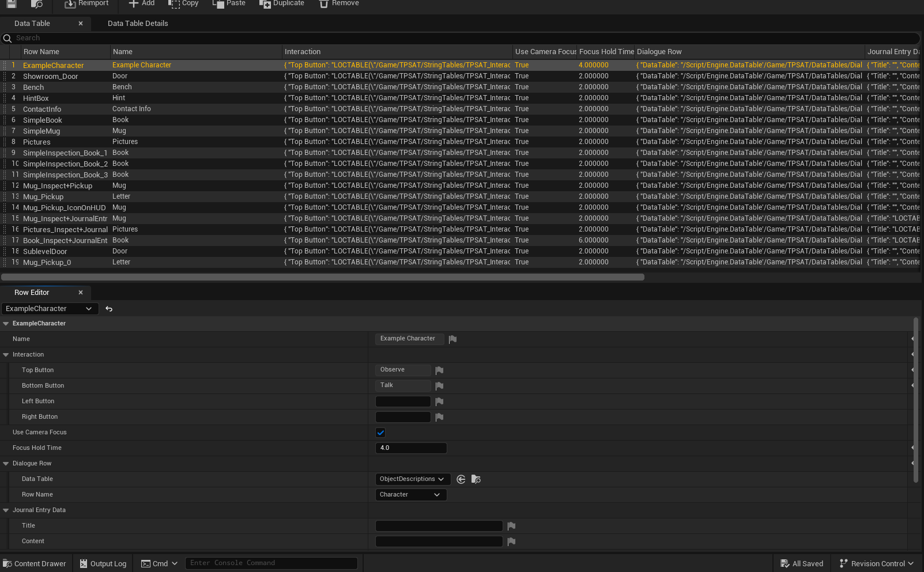Click the All Saved status indicator
The image size is (924, 572).
(x=802, y=563)
